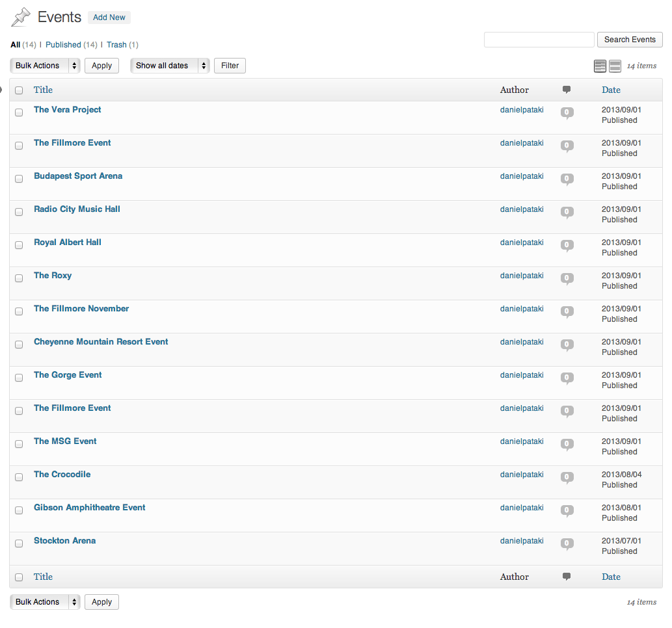
Task: Open the bottom Bulk Actions dropdown
Action: [x=45, y=602]
